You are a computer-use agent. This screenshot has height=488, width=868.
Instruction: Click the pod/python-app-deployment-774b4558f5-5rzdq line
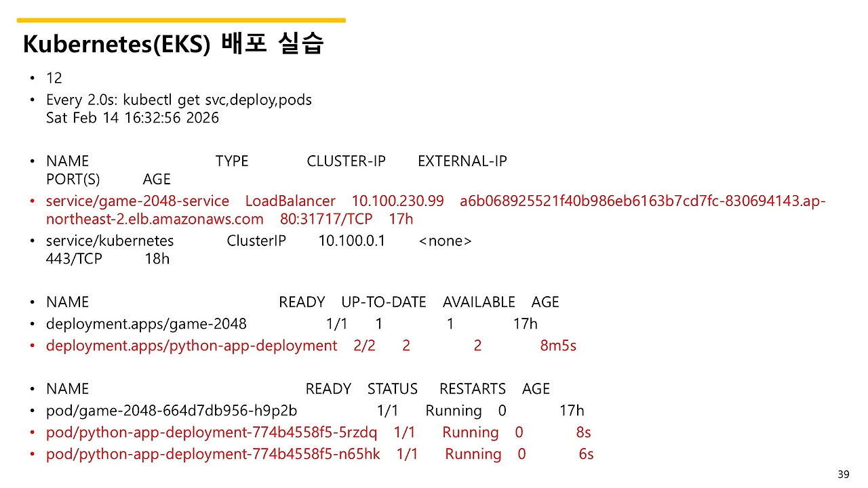(x=211, y=432)
